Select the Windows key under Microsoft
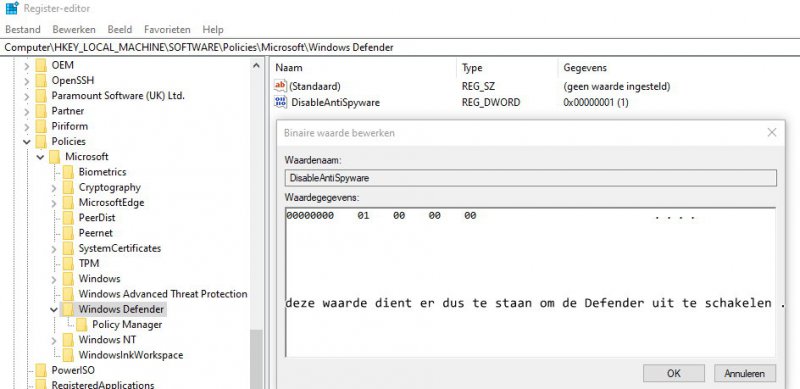The height and width of the screenshot is (389, 800). point(99,279)
